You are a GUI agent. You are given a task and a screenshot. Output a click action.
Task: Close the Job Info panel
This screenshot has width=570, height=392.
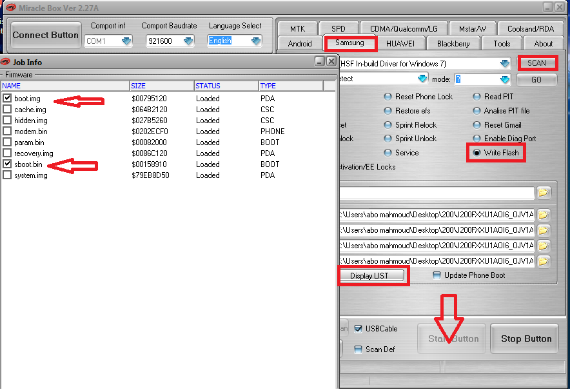(331, 61)
